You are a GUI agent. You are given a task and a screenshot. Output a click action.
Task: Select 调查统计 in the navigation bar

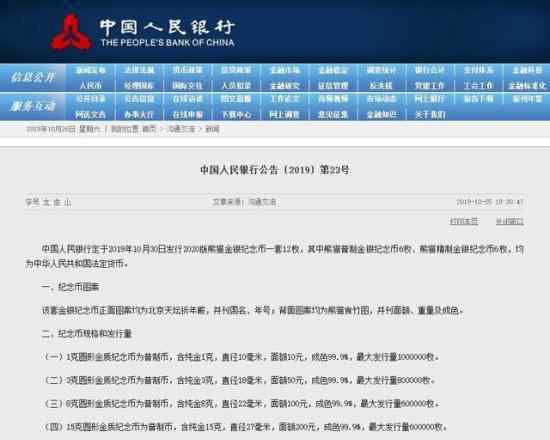(x=381, y=70)
